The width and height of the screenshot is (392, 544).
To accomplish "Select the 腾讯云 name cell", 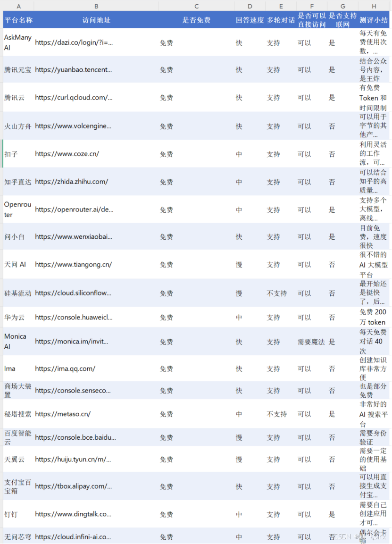I will (18, 98).
